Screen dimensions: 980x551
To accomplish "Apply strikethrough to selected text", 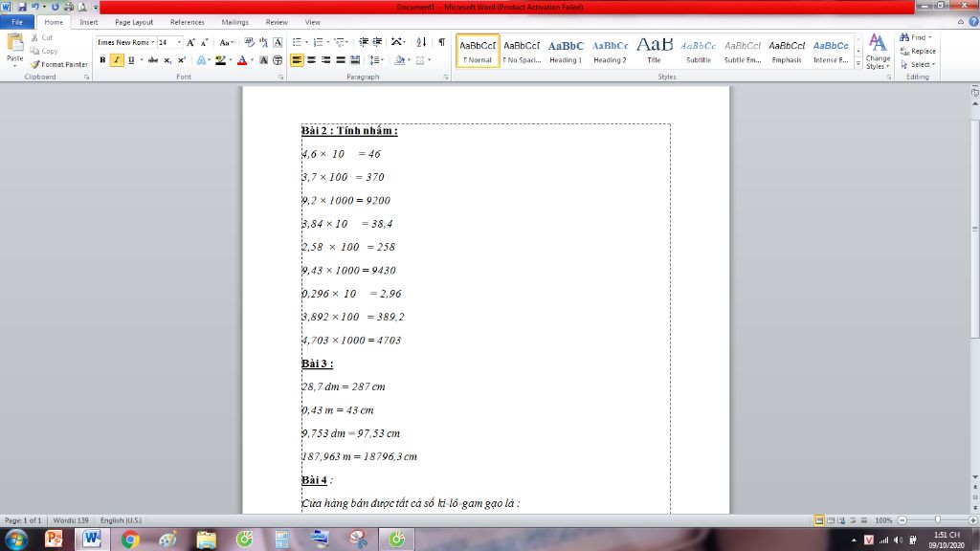I will [x=153, y=60].
